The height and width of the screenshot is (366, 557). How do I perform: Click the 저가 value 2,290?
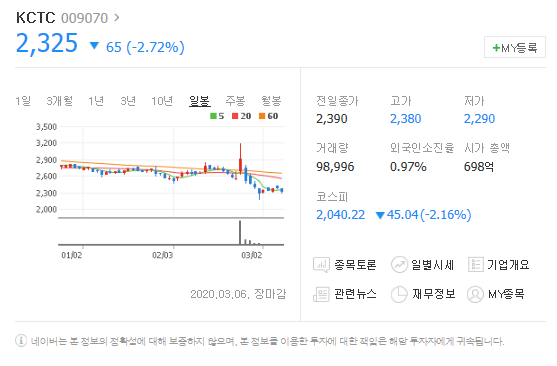click(479, 119)
